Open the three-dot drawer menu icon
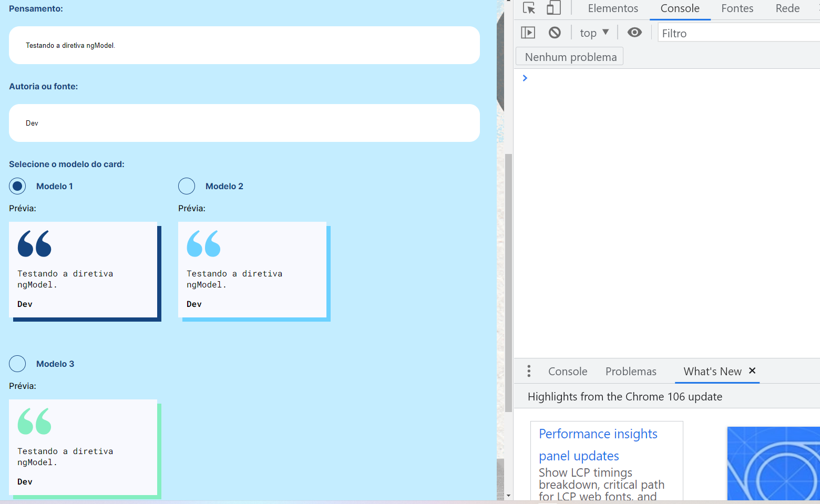Screen dimensions: 820x504 pyautogui.click(x=529, y=371)
